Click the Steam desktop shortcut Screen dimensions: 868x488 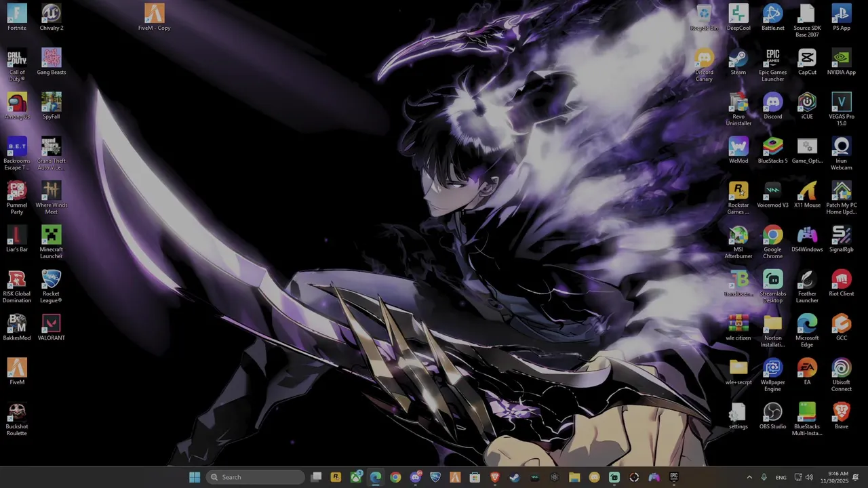(738, 62)
